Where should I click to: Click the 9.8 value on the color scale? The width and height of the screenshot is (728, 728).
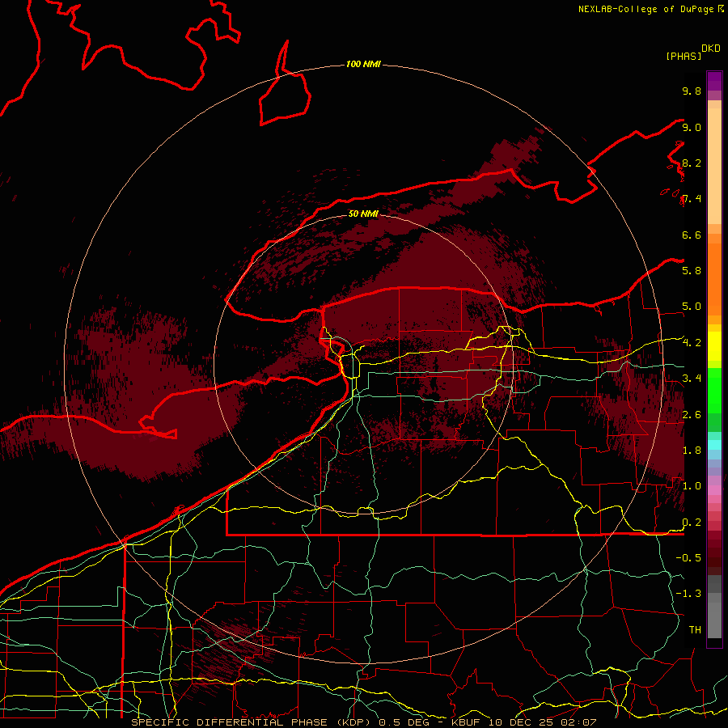pos(692,91)
